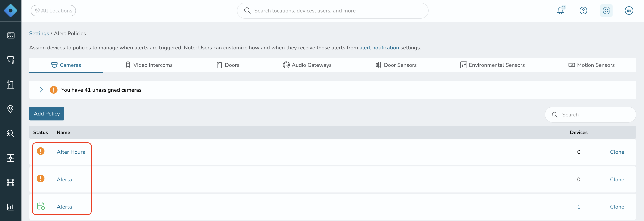This screenshot has width=644, height=221.
Task: Switch to the Audio Gateways tab
Action: tap(307, 65)
